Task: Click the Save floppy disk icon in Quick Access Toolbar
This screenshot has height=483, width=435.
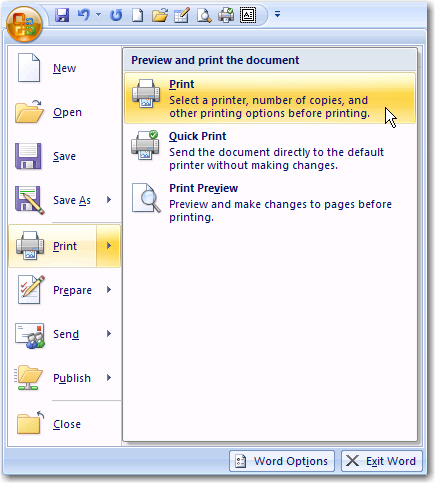Action: pyautogui.click(x=62, y=15)
